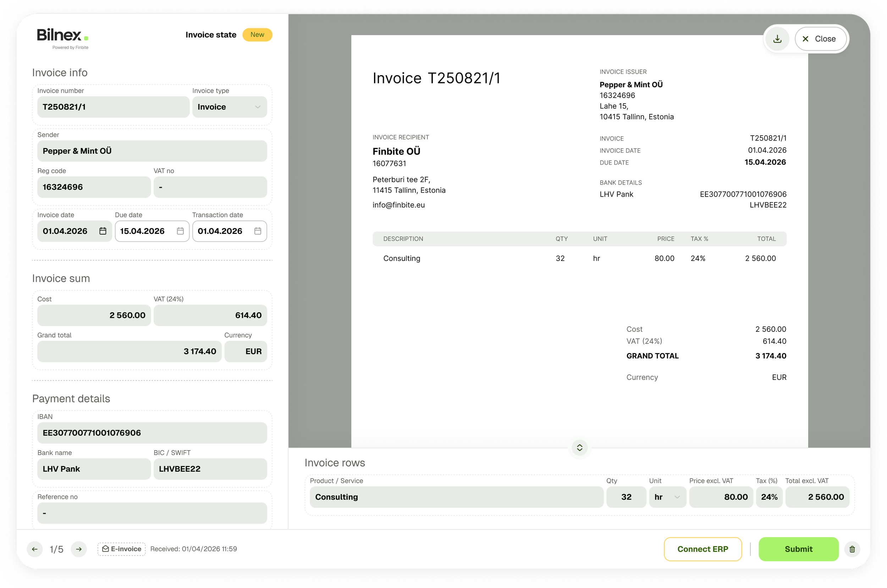Edit the Tax (%) field 24%
Viewport: 887px width, 588px height.
769,497
